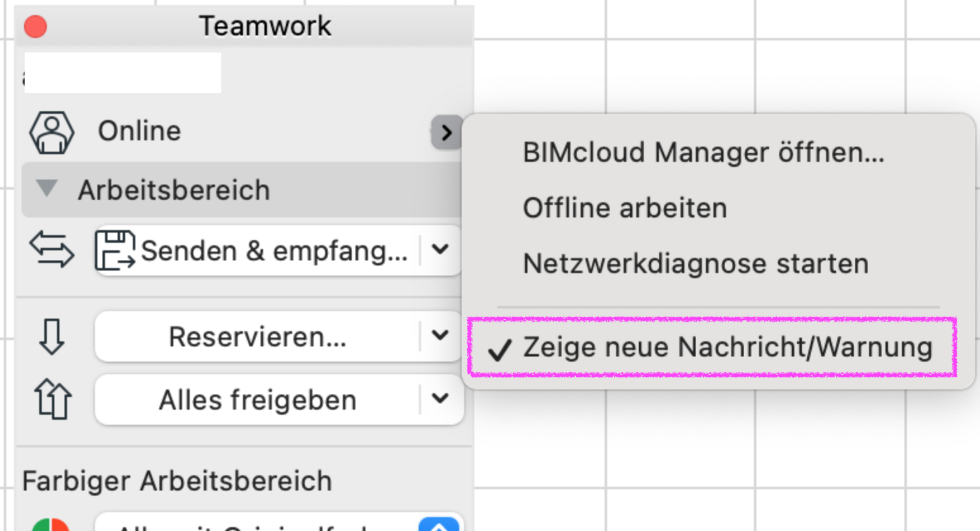Click the release up arrows icon
The height and width of the screenshot is (531, 980).
pyautogui.click(x=53, y=400)
